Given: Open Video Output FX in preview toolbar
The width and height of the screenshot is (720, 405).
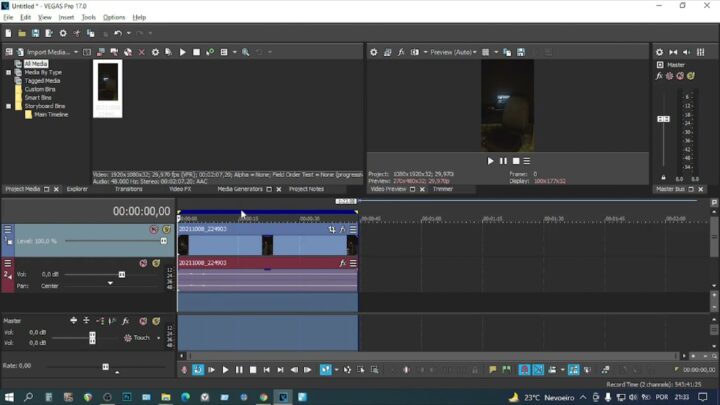Looking at the screenshot, I should tap(401, 52).
